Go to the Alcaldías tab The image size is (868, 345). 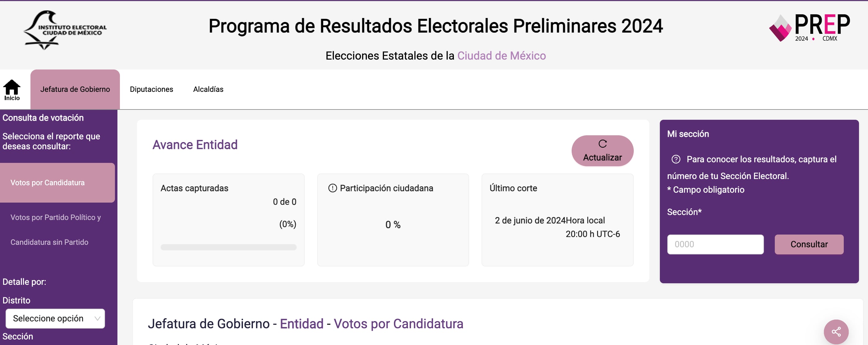point(208,89)
